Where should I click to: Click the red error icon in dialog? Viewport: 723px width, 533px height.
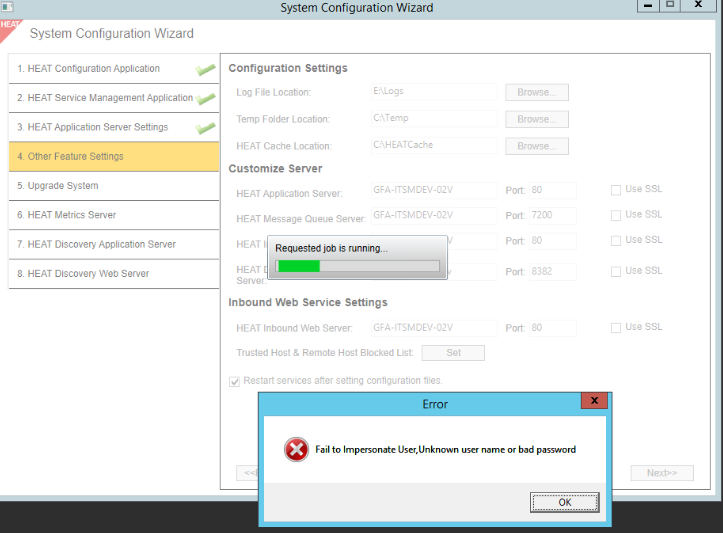click(296, 450)
